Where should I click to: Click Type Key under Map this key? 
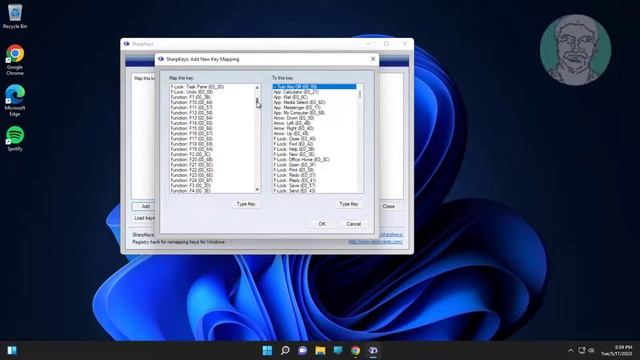246,204
